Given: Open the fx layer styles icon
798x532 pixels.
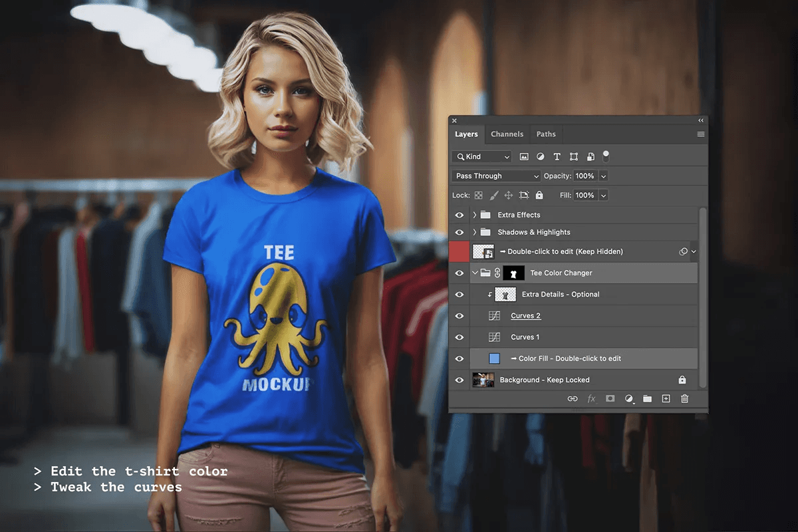Looking at the screenshot, I should click(591, 399).
